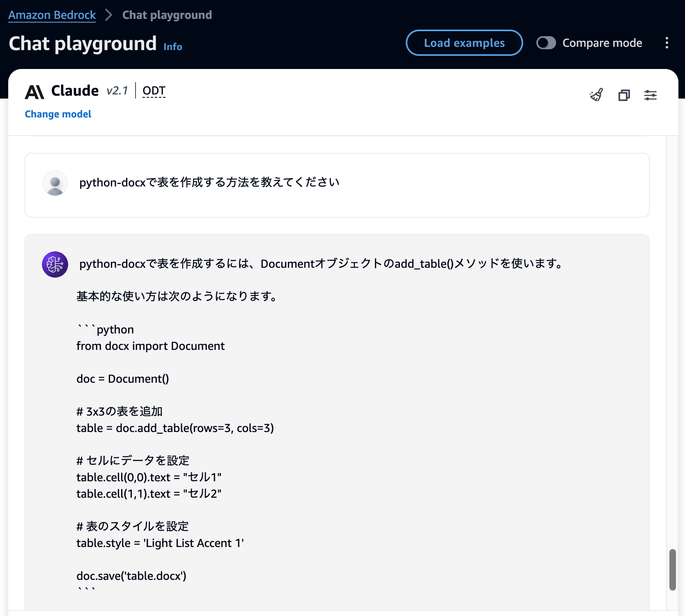Click the Chat playground breadcrumb item
Image resolution: width=685 pixels, height=616 pixels.
point(167,15)
